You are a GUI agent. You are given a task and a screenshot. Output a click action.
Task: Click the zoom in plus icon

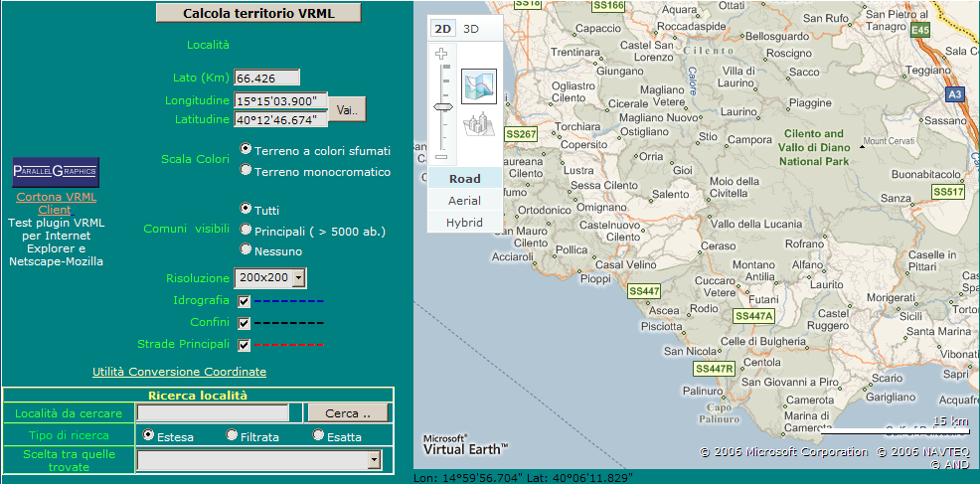point(442,54)
